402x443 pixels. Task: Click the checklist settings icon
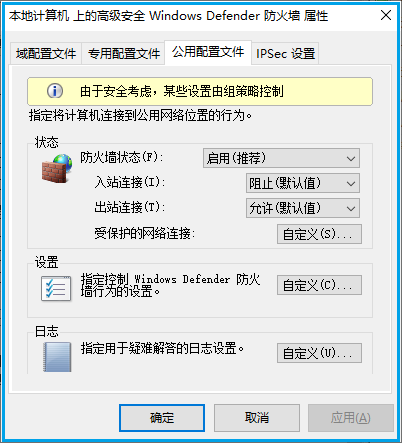[56, 289]
